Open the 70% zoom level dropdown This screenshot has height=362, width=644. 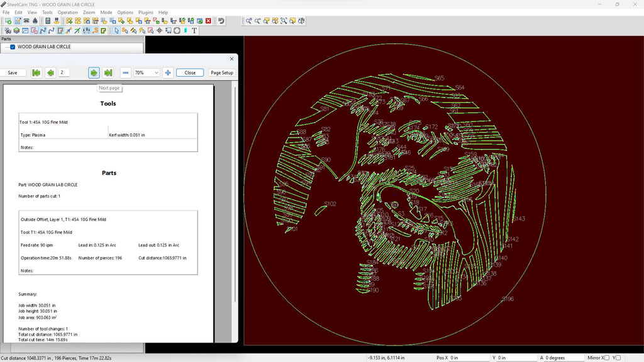(x=147, y=73)
